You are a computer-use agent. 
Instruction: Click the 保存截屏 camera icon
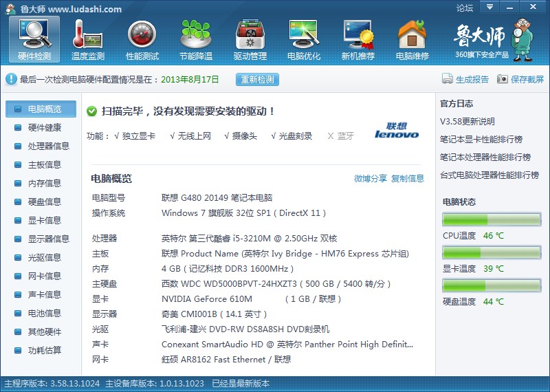point(503,79)
